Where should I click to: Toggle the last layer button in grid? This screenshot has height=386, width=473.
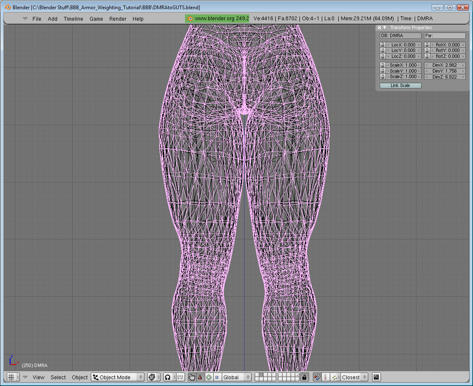(x=297, y=379)
